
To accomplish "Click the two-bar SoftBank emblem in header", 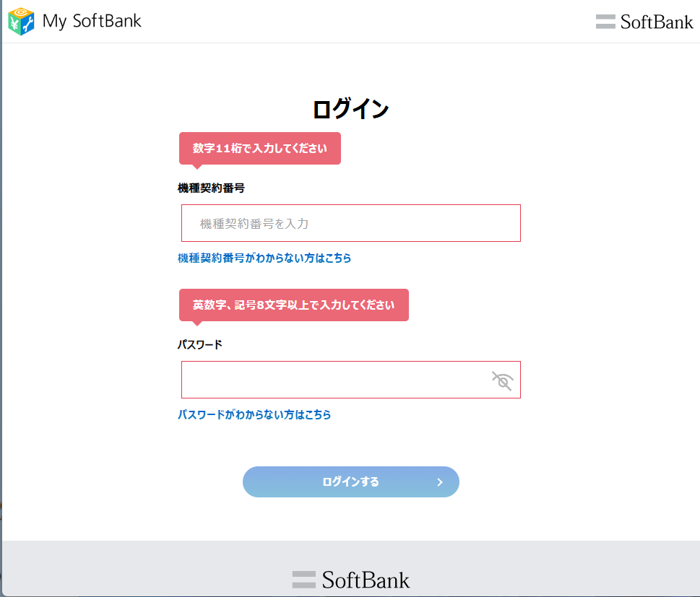I will (605, 22).
